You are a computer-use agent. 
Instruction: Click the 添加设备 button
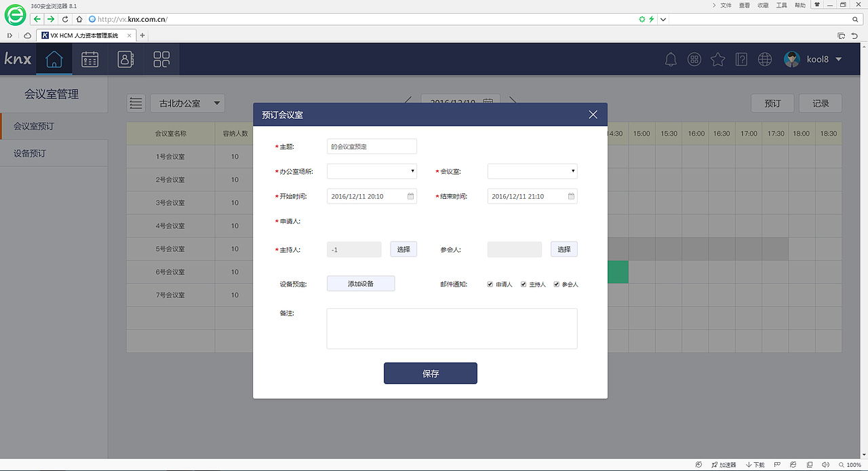click(x=361, y=284)
